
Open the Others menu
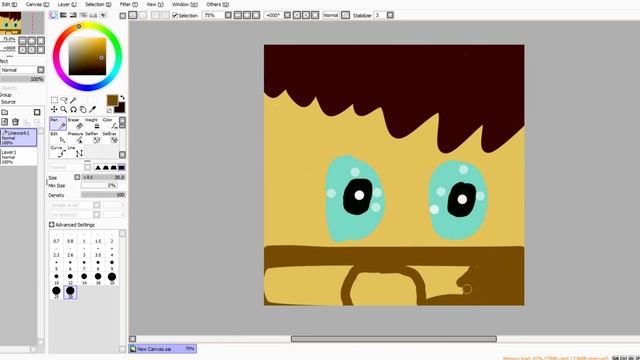click(218, 4)
